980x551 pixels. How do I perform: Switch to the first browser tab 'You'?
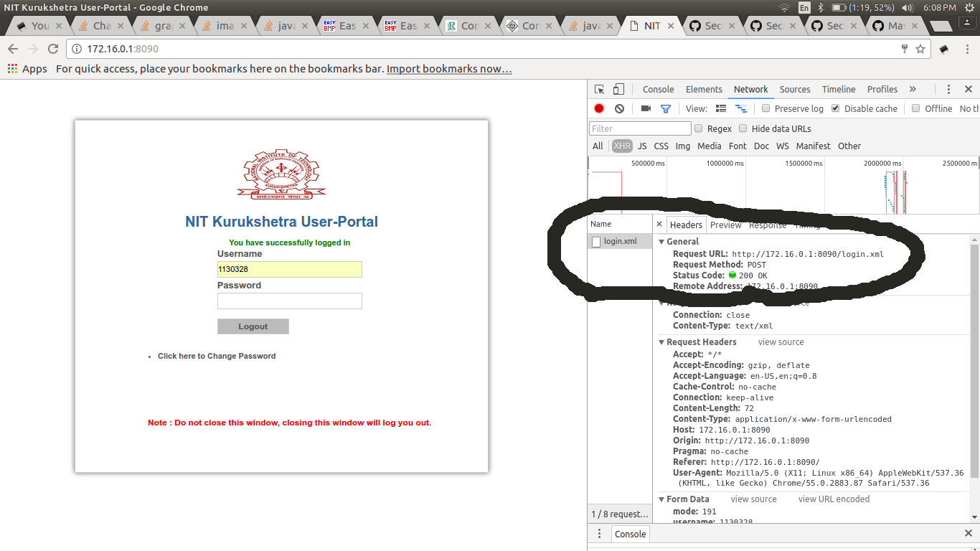click(40, 26)
